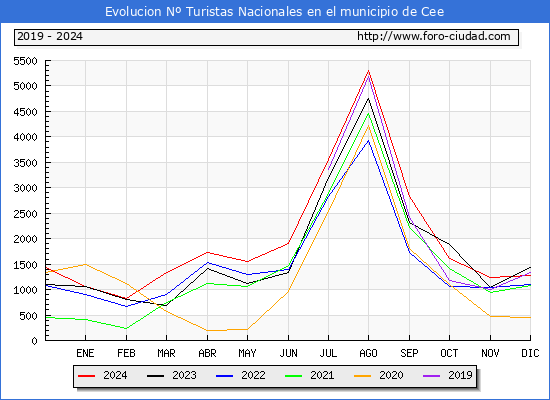Open the http://www.foro-ciudad.com link text
Screen dimensions: 550x400
pos(434,36)
